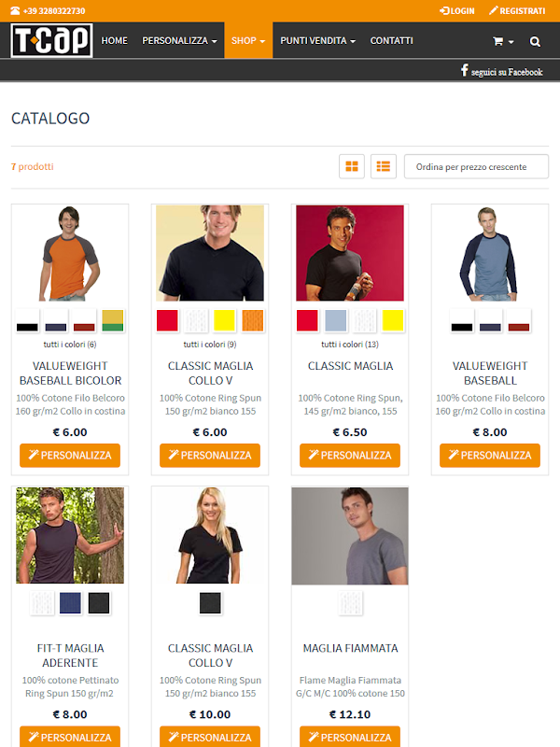Click the Login icon link
The image size is (560, 747).
[456, 10]
